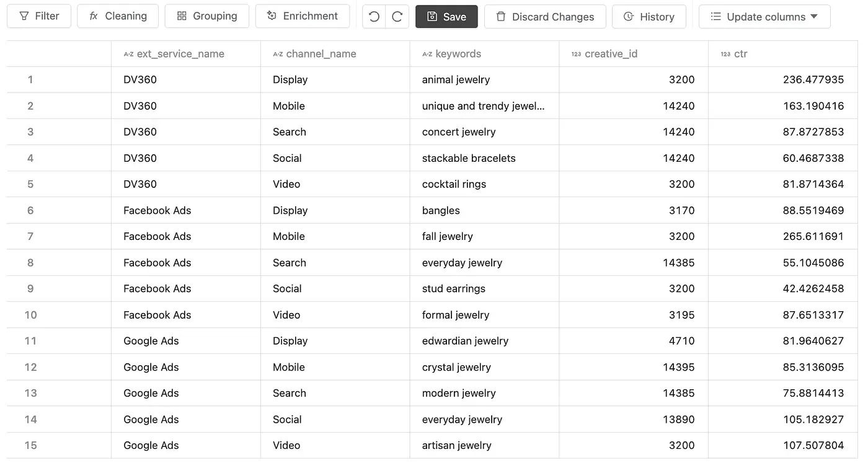The height and width of the screenshot is (468, 868).
Task: View the change History
Action: (x=649, y=17)
